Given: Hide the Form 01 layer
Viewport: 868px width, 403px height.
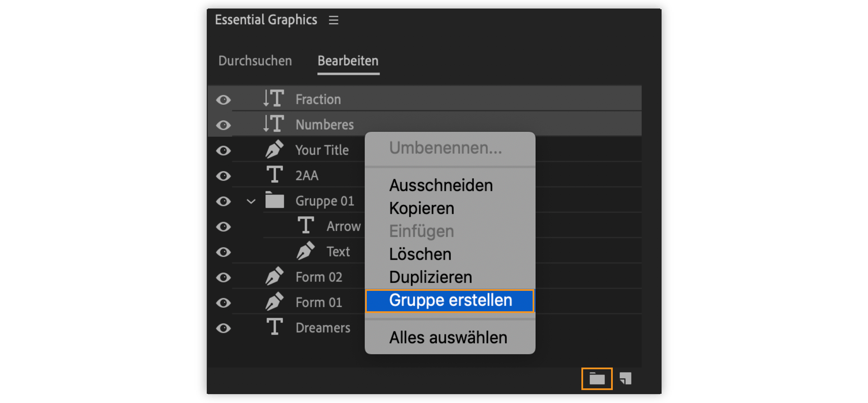Looking at the screenshot, I should pyautogui.click(x=223, y=302).
